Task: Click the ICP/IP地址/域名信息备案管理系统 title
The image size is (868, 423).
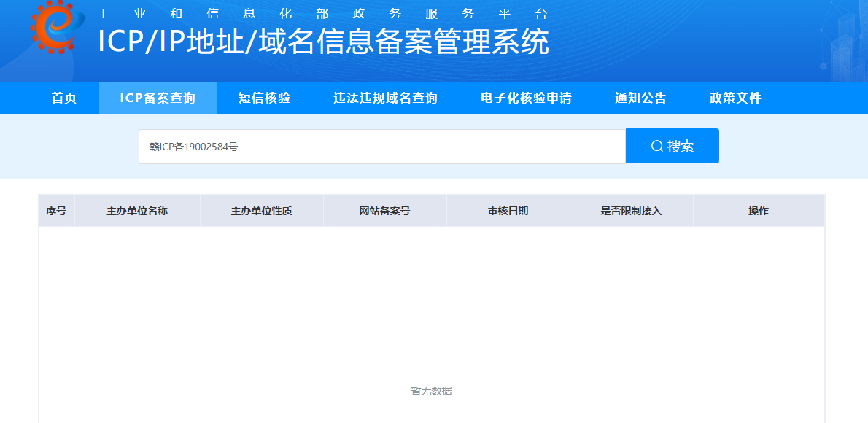Action: point(323,42)
